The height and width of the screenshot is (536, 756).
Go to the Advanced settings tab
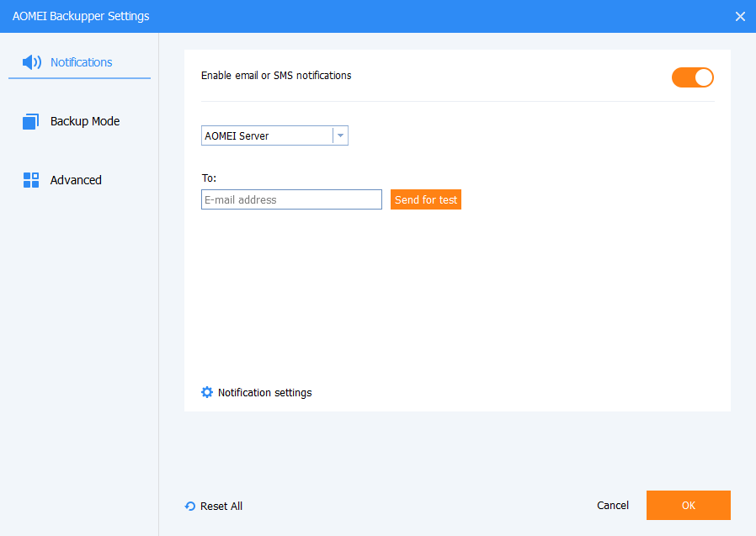point(76,180)
